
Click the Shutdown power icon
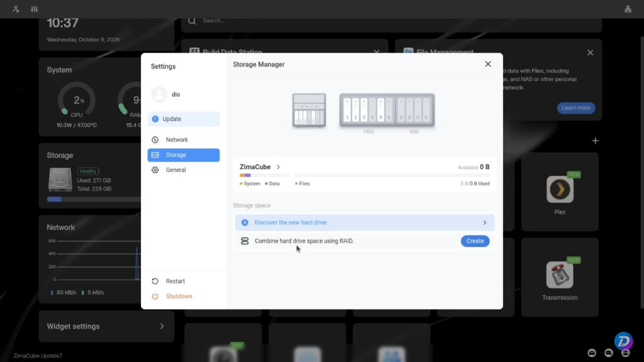pos(155,297)
